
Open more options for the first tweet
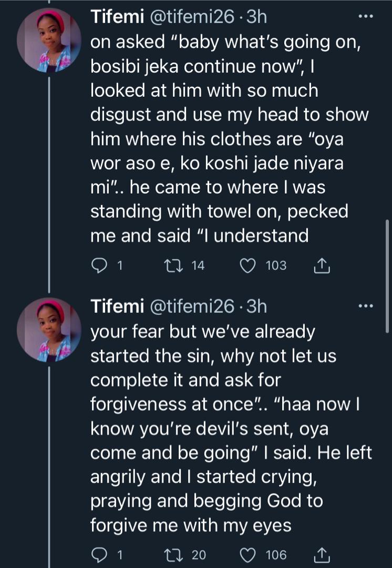[365, 17]
